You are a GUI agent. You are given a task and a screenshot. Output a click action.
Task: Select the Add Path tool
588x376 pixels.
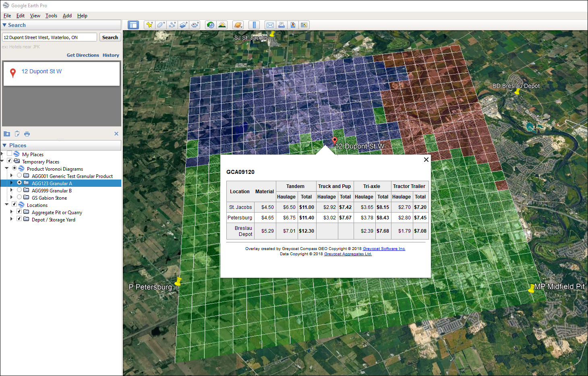172,25
